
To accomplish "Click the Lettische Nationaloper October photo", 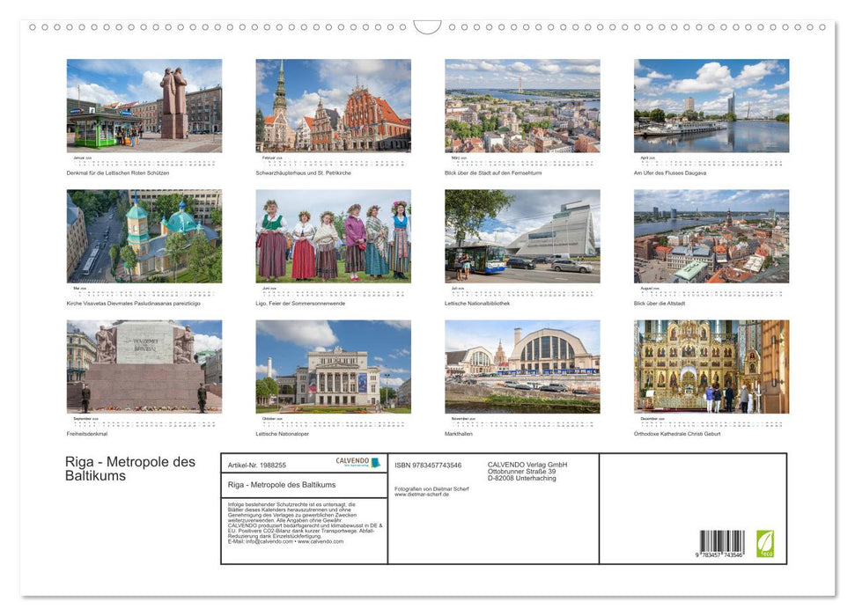I will click(332, 368).
